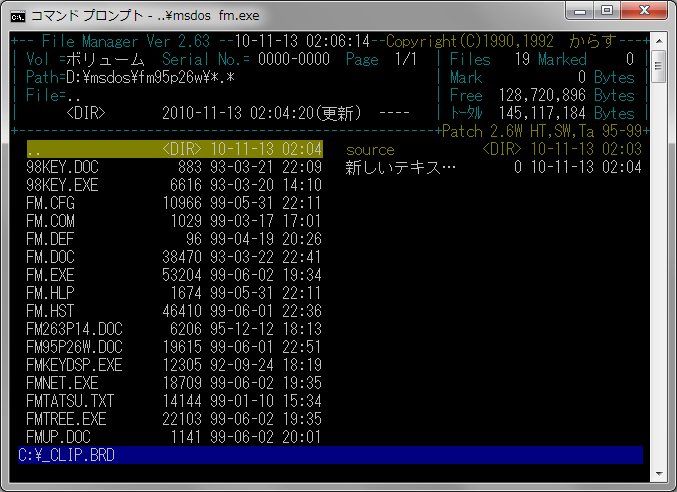Click the Vol =ボリューム label
Image resolution: width=677 pixels, height=492 pixels.
(85, 59)
